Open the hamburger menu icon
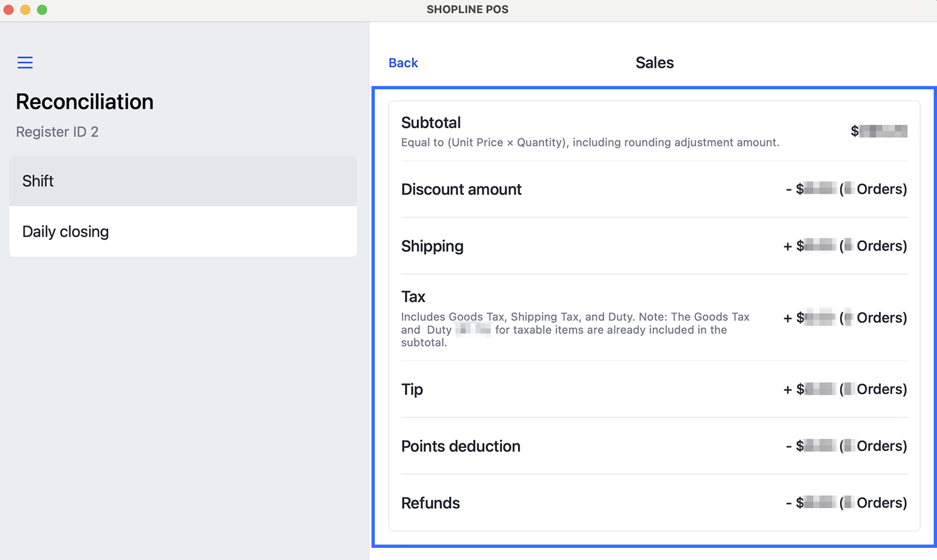The height and width of the screenshot is (560, 937). point(25,62)
